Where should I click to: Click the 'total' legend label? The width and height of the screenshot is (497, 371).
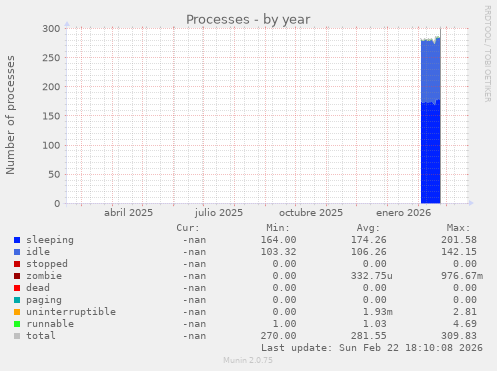(41, 336)
